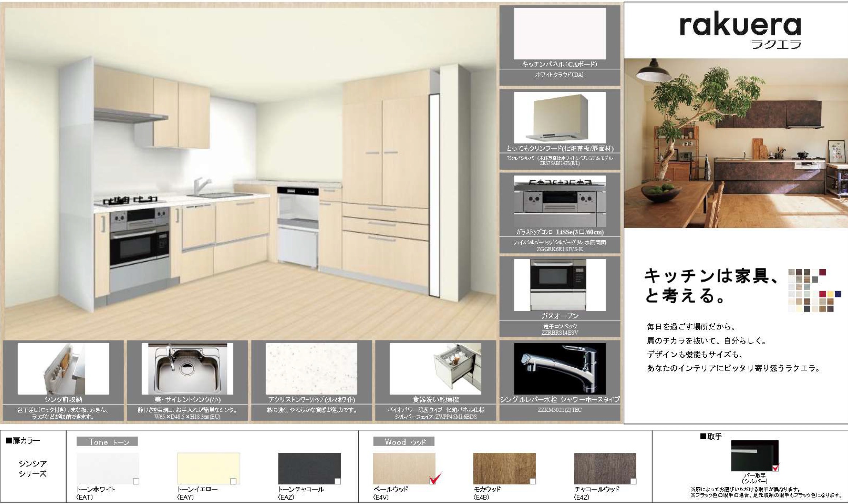
Task: Select the トーンチャコール dark swatch
Action: click(x=309, y=469)
